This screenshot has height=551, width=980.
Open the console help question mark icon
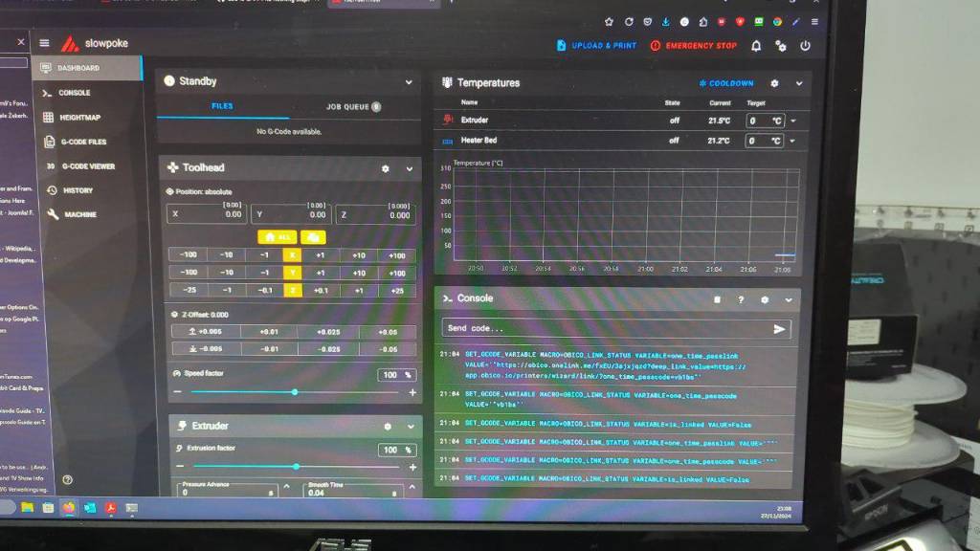coord(741,299)
